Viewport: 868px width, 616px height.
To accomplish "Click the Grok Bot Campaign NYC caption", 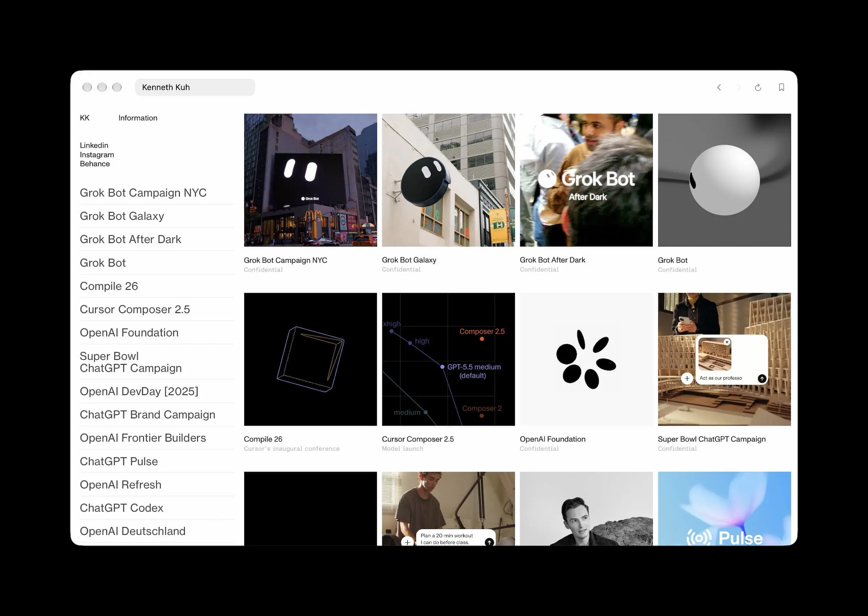I will tap(285, 260).
